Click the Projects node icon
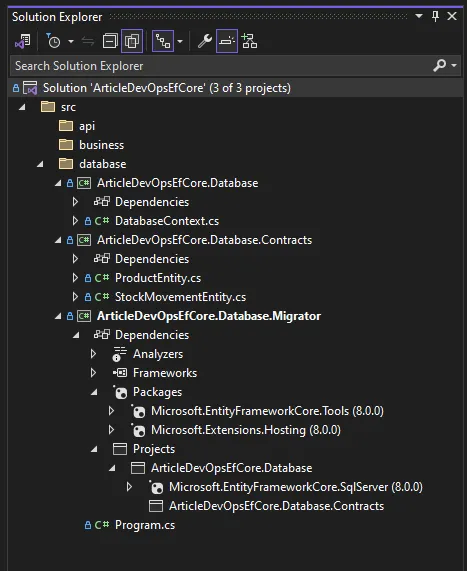The height and width of the screenshot is (571, 467). point(120,449)
